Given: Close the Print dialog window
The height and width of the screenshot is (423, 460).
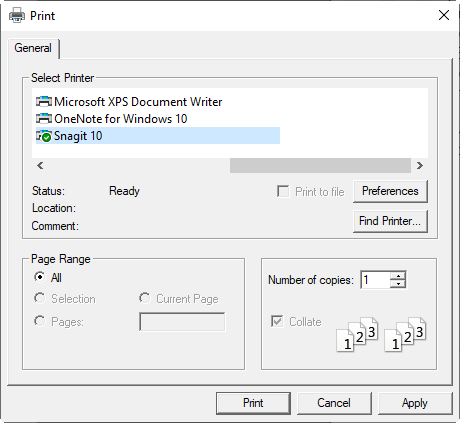Looking at the screenshot, I should click(x=444, y=15).
